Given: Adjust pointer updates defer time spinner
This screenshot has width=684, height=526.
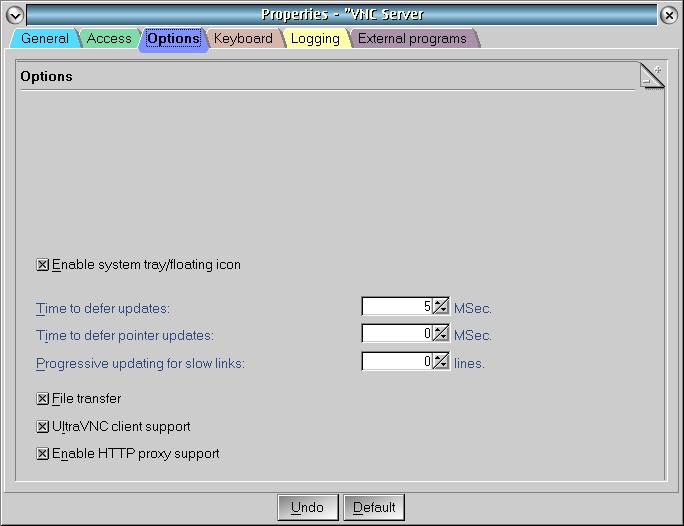Looking at the screenshot, I should click(x=441, y=334).
